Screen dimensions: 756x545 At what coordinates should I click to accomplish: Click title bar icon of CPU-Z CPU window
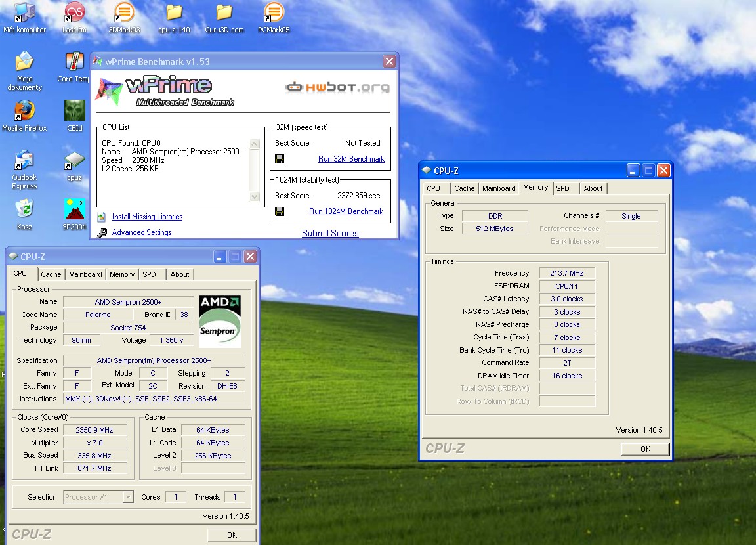13,256
